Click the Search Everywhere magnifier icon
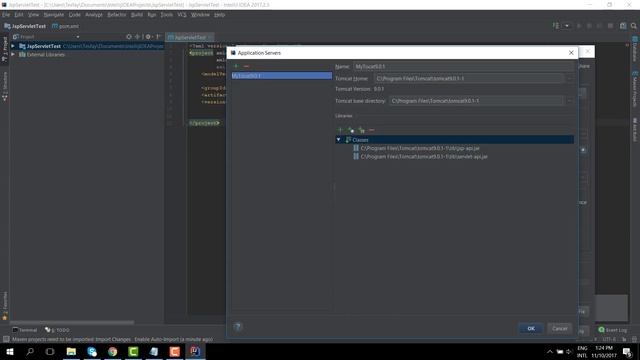 (633, 26)
